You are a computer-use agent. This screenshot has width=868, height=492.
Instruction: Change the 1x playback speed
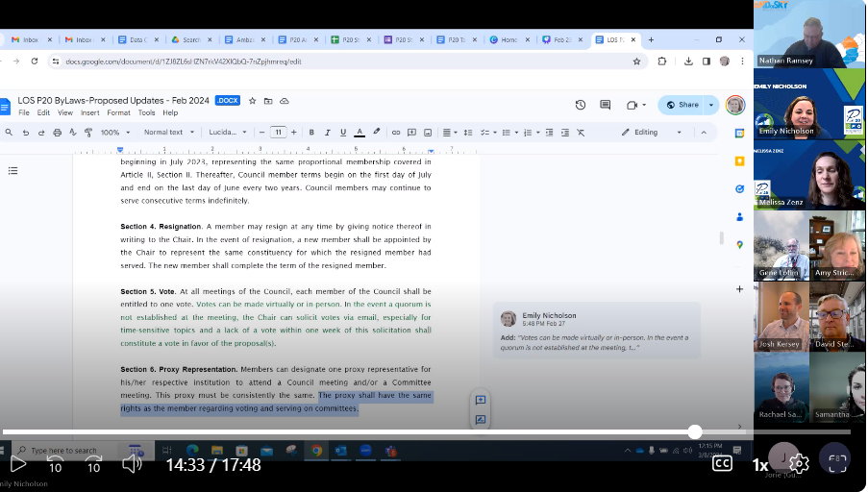(x=760, y=465)
